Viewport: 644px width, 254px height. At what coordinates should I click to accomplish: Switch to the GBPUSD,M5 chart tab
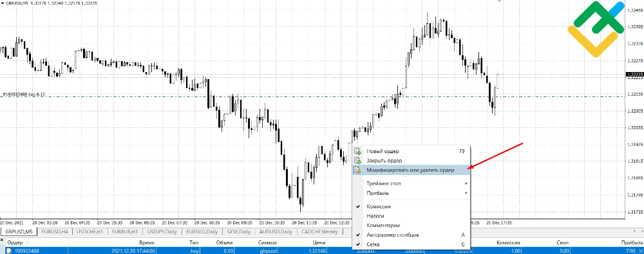coord(19,232)
